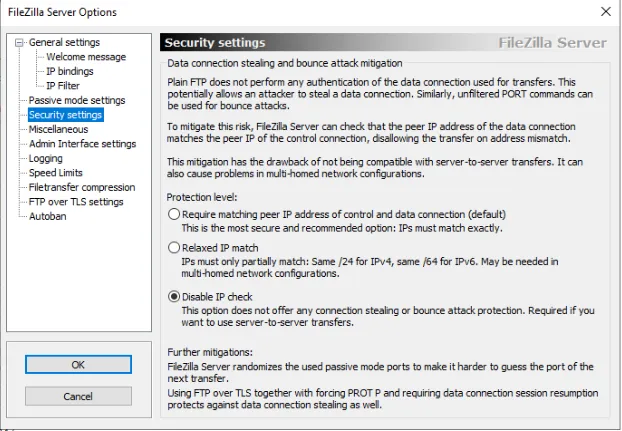Go to Passive mode settings
This screenshot has width=622, height=431.
[x=77, y=100]
